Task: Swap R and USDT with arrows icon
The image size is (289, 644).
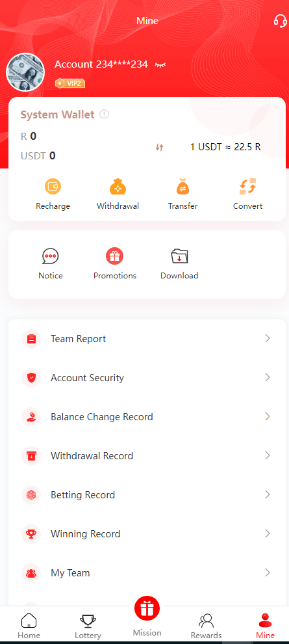Action: tap(160, 147)
